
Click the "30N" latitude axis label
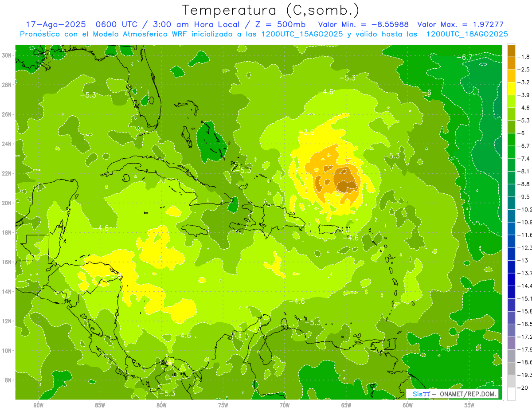(8, 55)
